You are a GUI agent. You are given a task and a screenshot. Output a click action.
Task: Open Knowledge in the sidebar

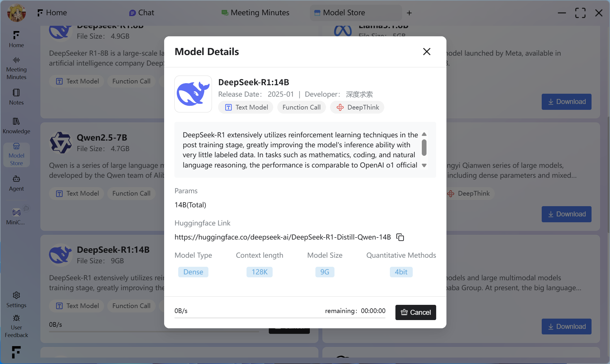pyautogui.click(x=16, y=126)
